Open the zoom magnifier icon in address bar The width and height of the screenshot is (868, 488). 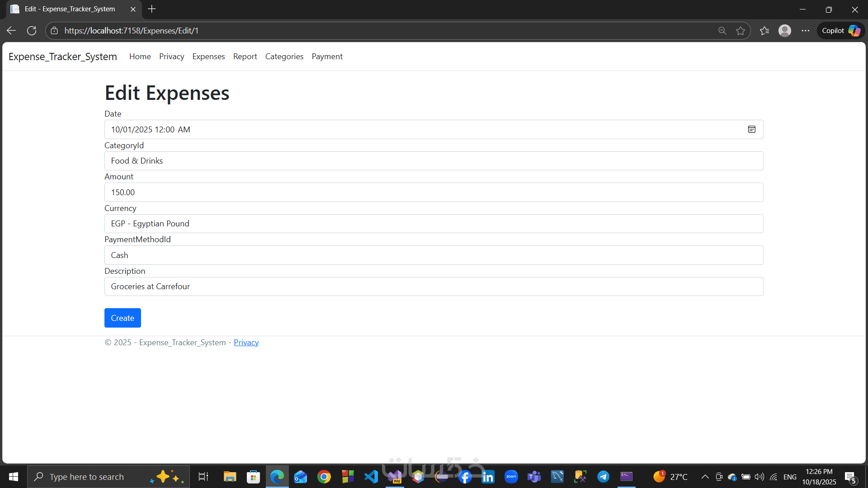tap(722, 31)
